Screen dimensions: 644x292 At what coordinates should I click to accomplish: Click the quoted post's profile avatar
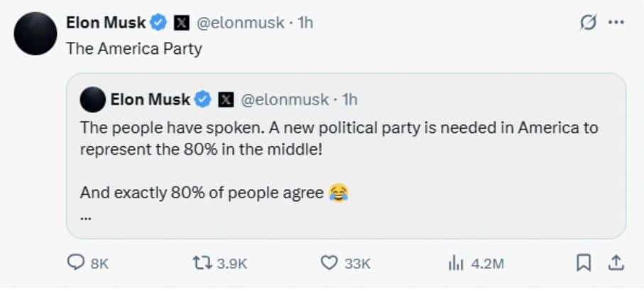pyautogui.click(x=93, y=99)
